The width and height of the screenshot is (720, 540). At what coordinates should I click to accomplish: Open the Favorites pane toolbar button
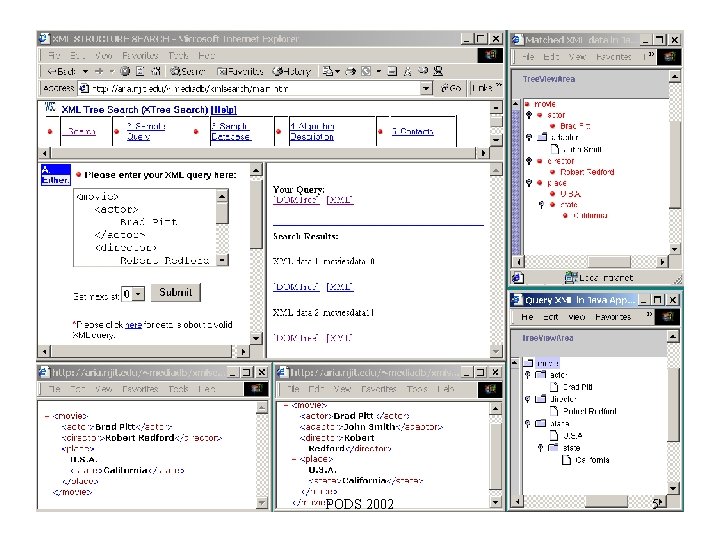click(240, 71)
